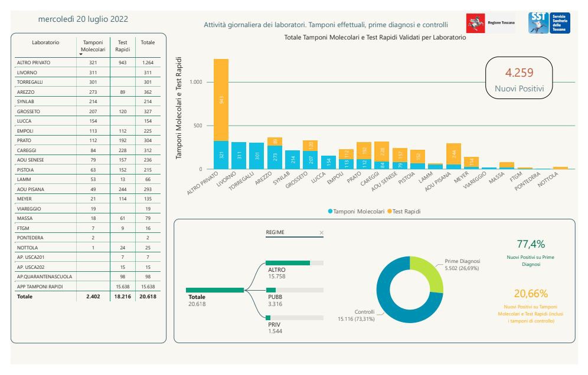Toggle the Test Rapidi legend marker
The height and width of the screenshot is (375, 588).
[390, 211]
